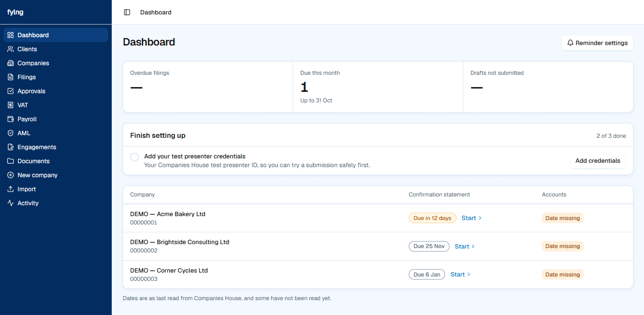Click the bell icon in Reminder settings
Image resolution: width=644 pixels, height=315 pixels.
pos(570,43)
